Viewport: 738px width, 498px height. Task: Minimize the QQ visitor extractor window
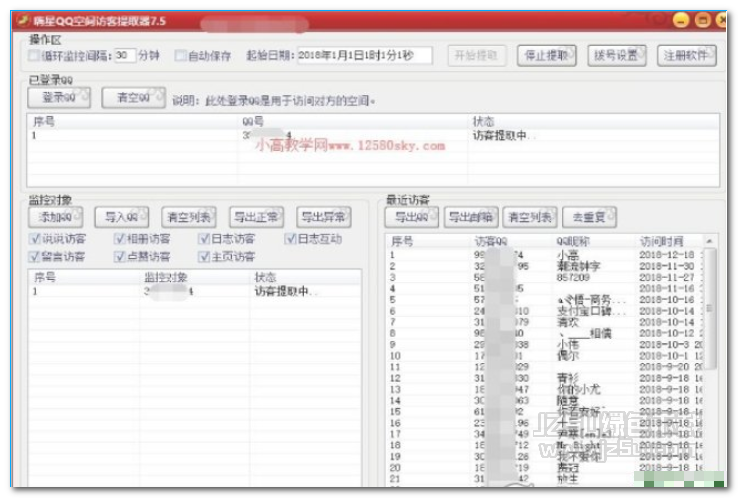tap(681, 20)
